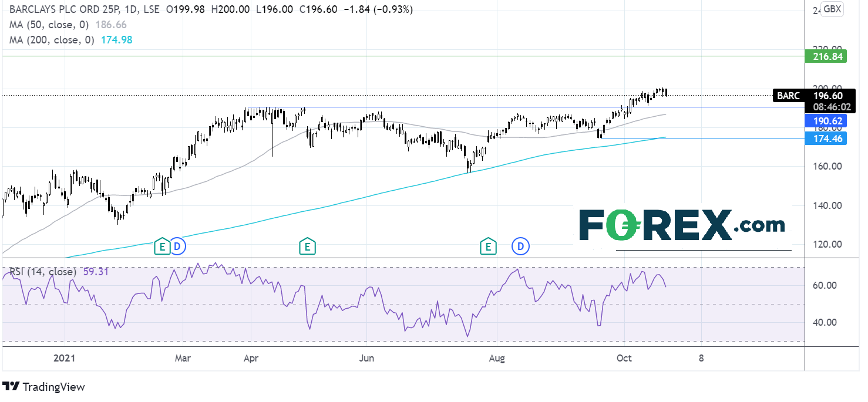This screenshot has height=402, width=868.
Task: Click the blue 190.62 price label
Action: click(825, 121)
